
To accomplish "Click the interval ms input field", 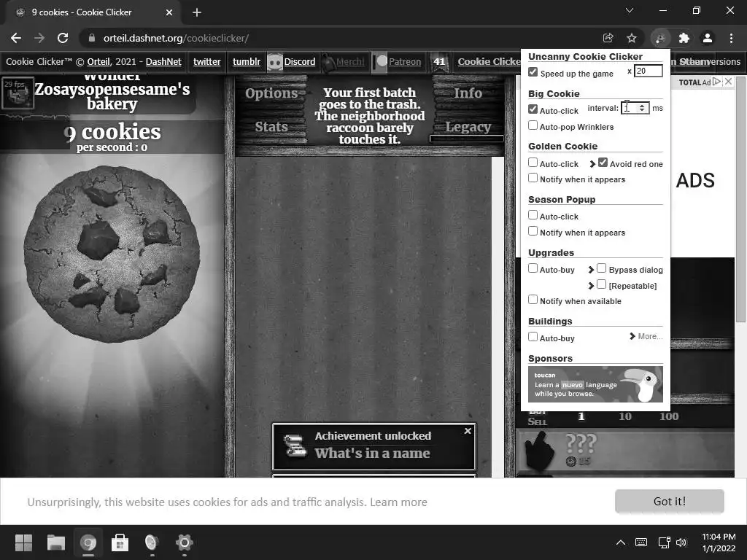I will [x=635, y=108].
